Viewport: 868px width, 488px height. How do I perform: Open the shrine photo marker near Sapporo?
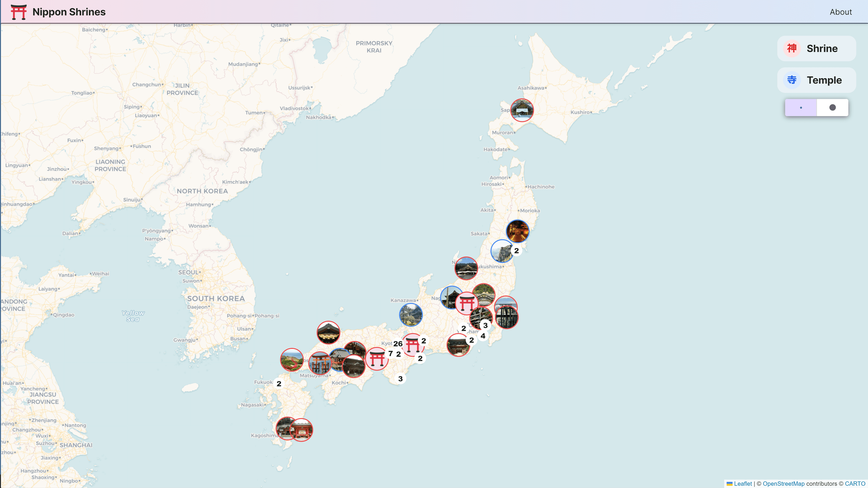coord(522,110)
